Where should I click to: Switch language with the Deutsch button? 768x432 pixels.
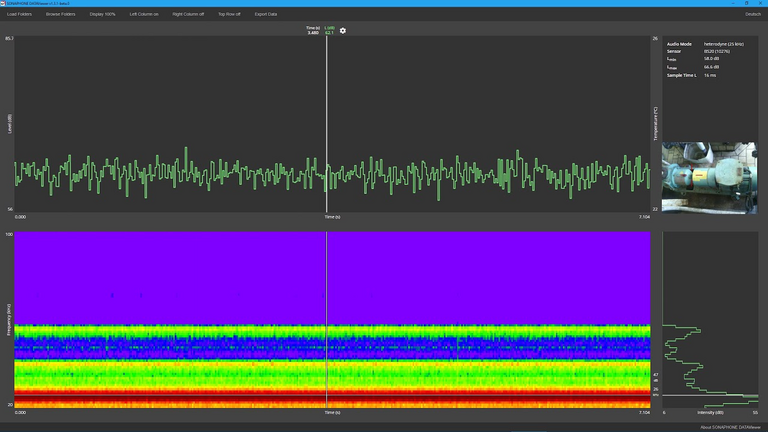pyautogui.click(x=753, y=14)
